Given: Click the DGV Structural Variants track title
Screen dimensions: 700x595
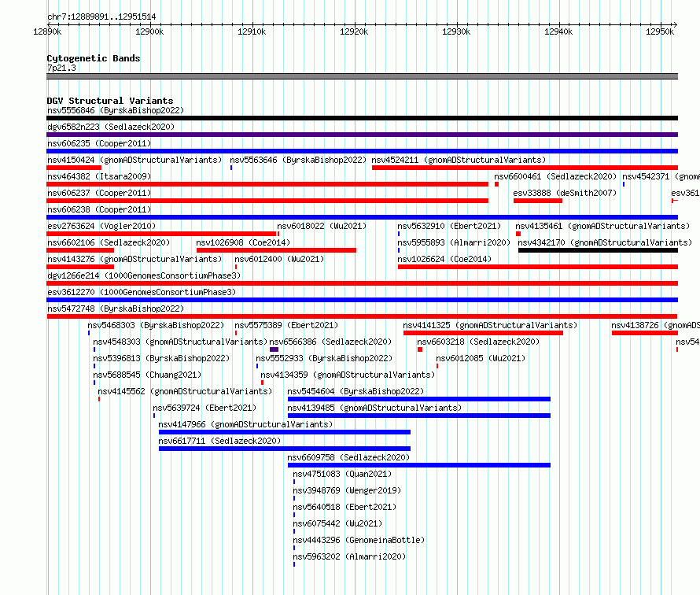Looking at the screenshot, I should click(110, 101).
